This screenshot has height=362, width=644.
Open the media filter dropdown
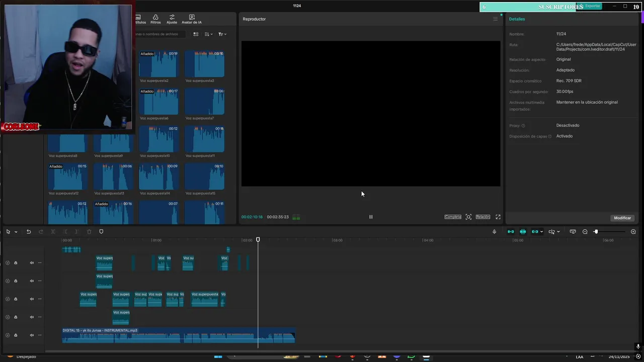coord(222,34)
